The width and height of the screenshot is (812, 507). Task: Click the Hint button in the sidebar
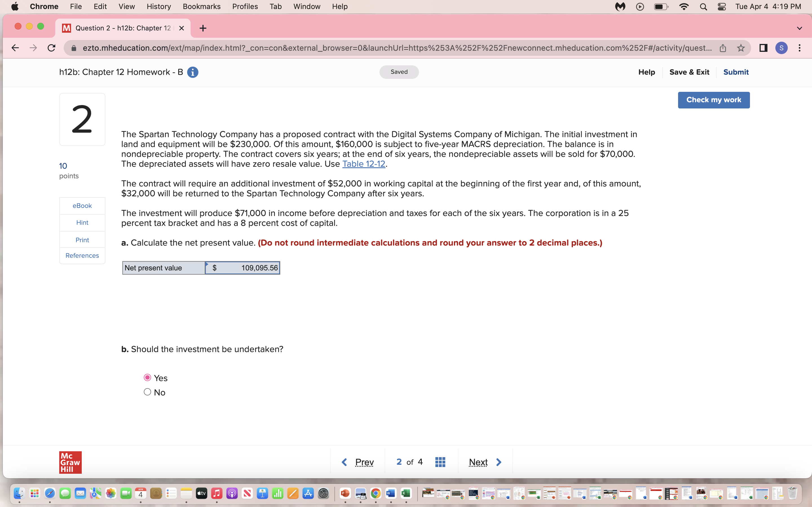[82, 222]
